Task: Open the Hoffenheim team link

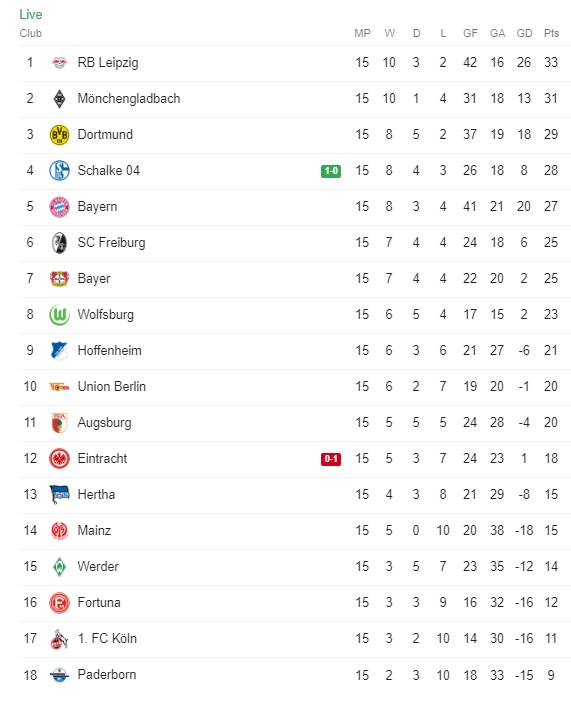Action: pyautogui.click(x=110, y=350)
